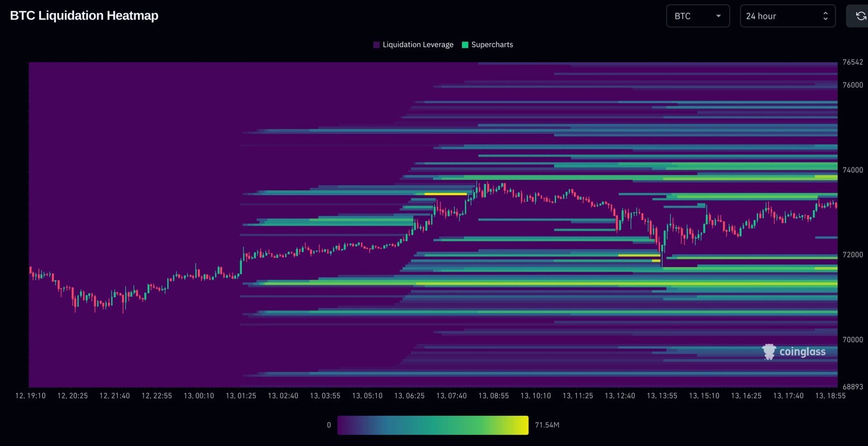Click the 12, 22:55 time axis label
Viewport: 868px width, 446px height.
click(156, 396)
